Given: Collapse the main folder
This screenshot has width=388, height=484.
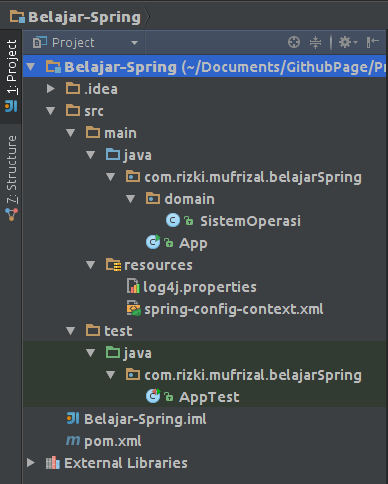Looking at the screenshot, I should [71, 133].
